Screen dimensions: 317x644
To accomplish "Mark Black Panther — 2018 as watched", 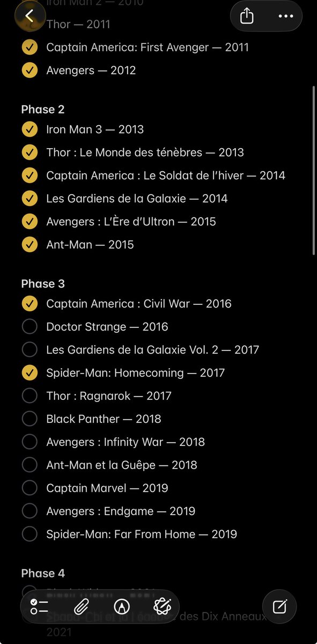I will [x=30, y=419].
